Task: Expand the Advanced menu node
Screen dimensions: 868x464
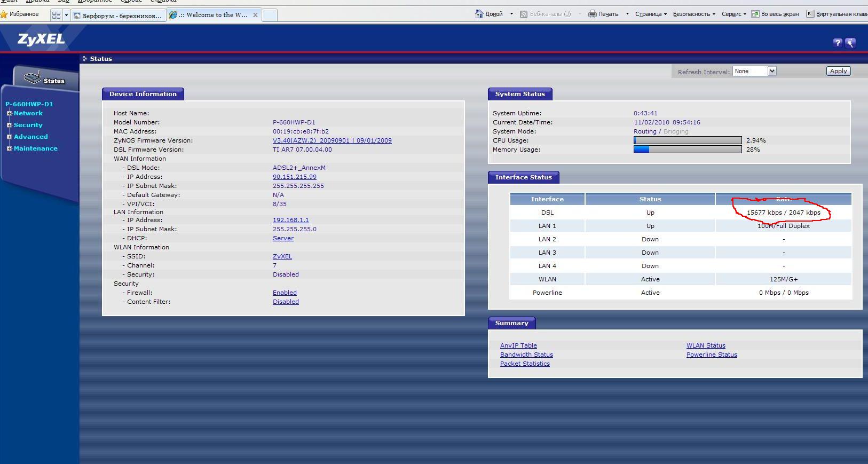Action: coord(9,137)
